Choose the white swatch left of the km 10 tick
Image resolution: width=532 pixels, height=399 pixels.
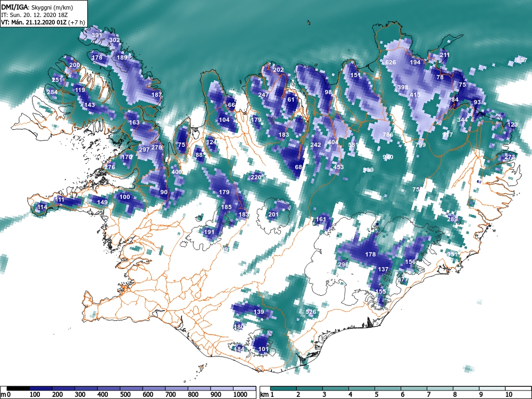(x=492, y=389)
